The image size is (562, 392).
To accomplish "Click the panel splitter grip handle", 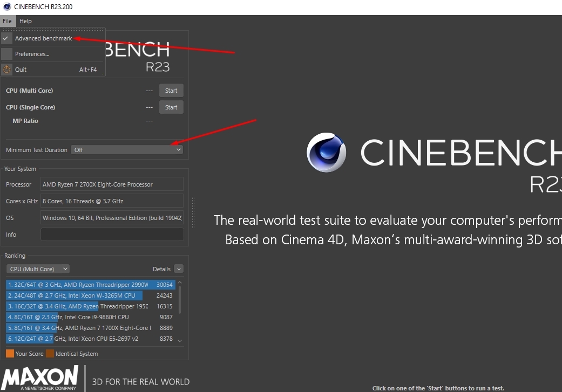I will click(194, 212).
